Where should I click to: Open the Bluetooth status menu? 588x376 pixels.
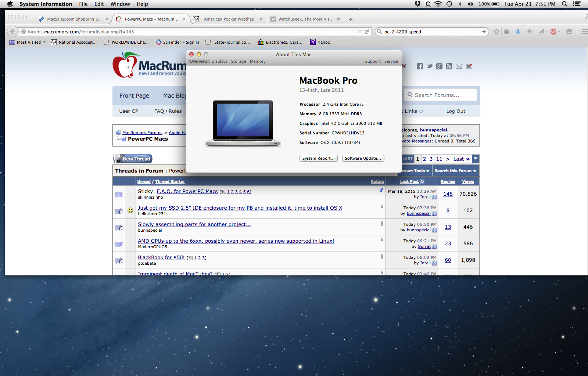[x=460, y=4]
